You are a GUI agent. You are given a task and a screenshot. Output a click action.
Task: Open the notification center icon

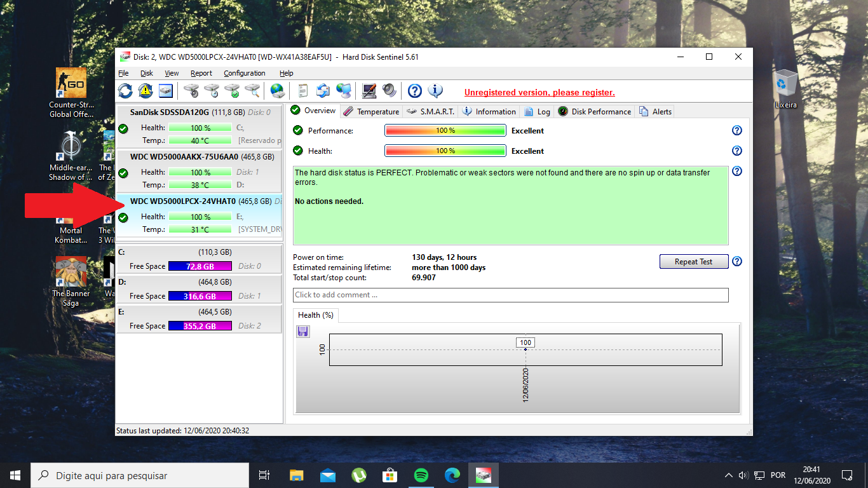point(847,475)
